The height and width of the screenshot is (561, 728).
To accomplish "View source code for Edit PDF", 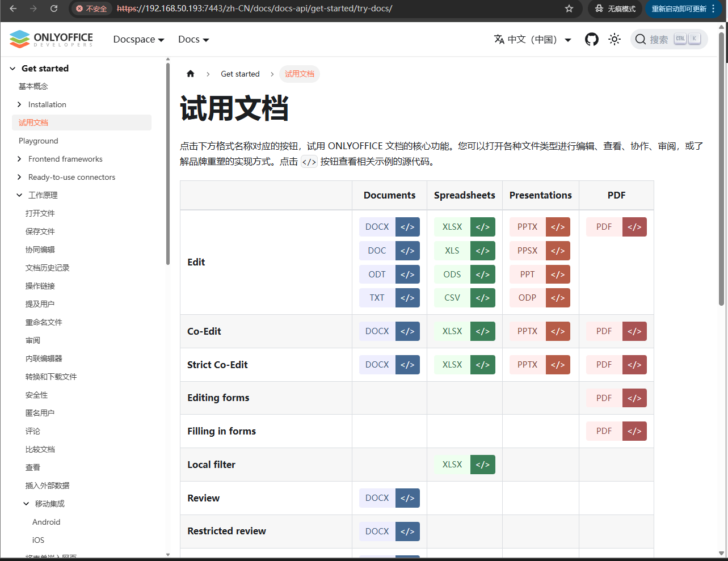I will (x=634, y=227).
